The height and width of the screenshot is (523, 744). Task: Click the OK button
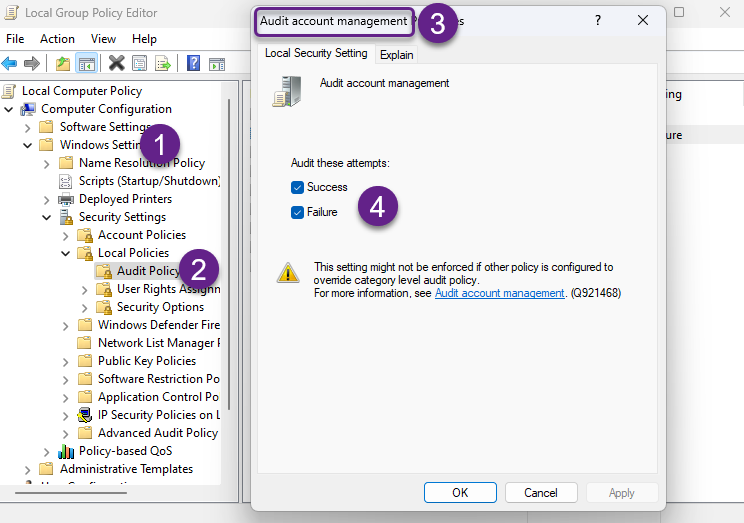pos(460,492)
